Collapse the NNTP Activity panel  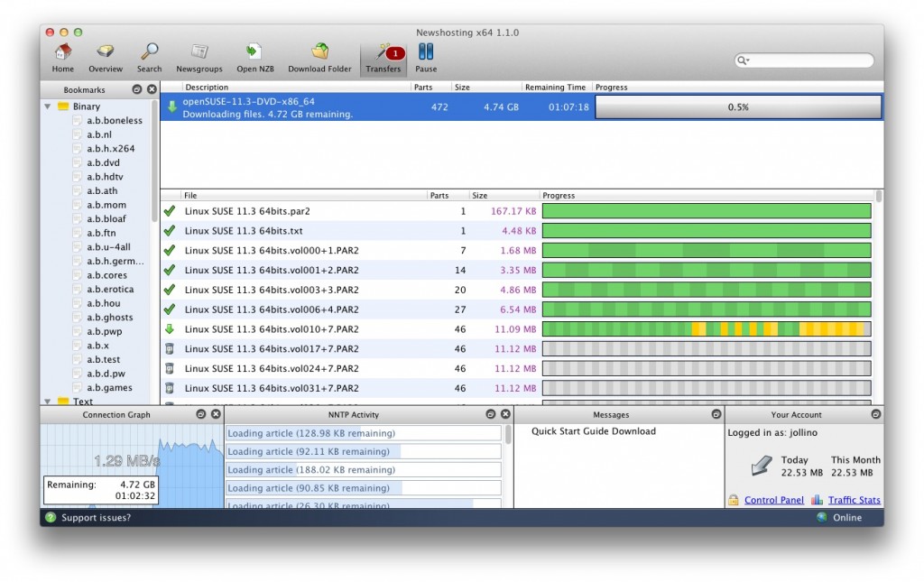pos(491,414)
